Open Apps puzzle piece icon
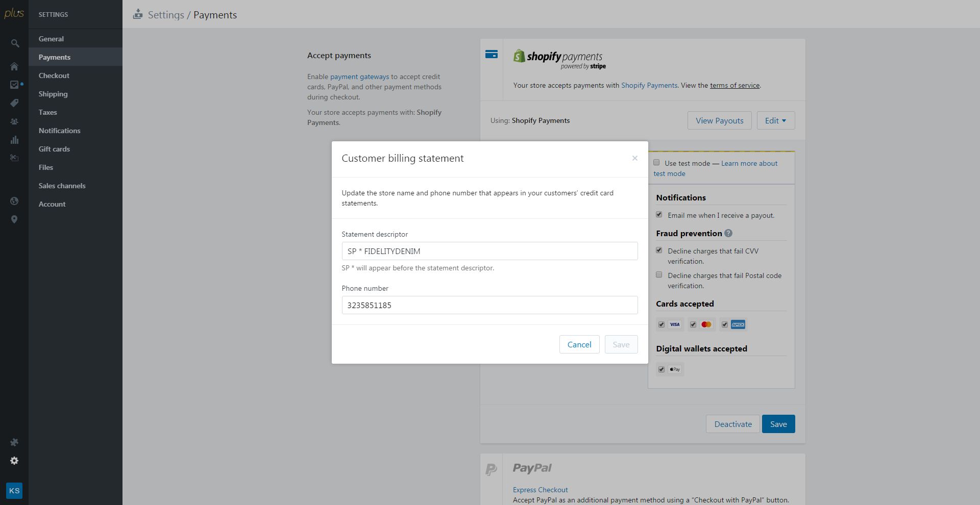980x505 pixels. click(14, 442)
